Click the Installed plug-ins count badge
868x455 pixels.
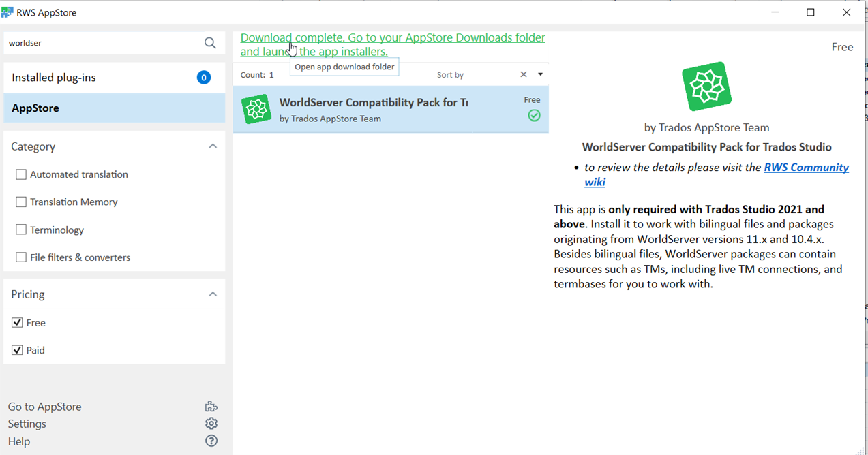click(x=203, y=77)
